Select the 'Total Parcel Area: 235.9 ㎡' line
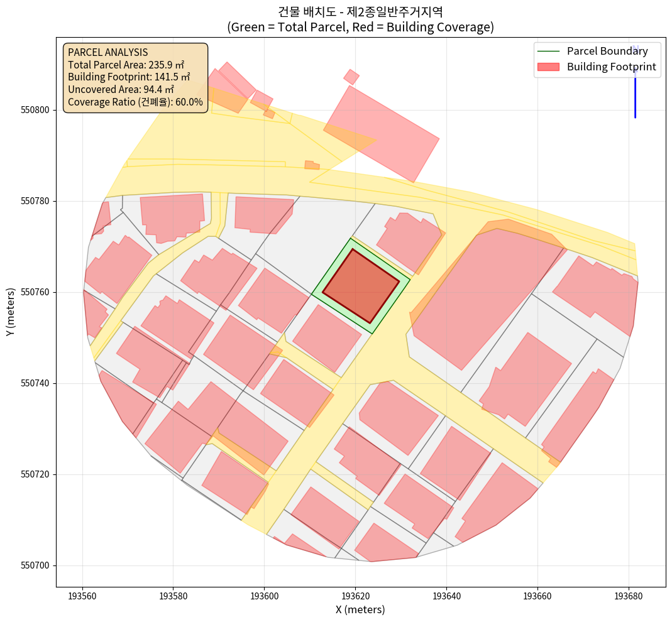This screenshot has width=672, height=622. (126, 65)
